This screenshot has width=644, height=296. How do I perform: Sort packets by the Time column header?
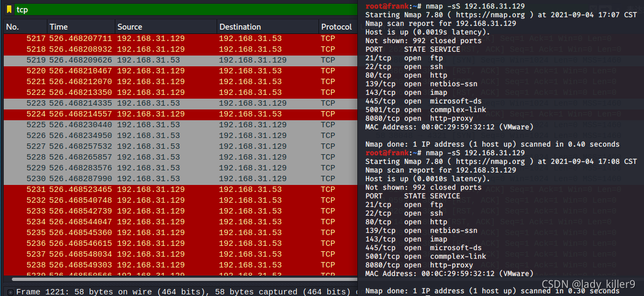click(81, 27)
